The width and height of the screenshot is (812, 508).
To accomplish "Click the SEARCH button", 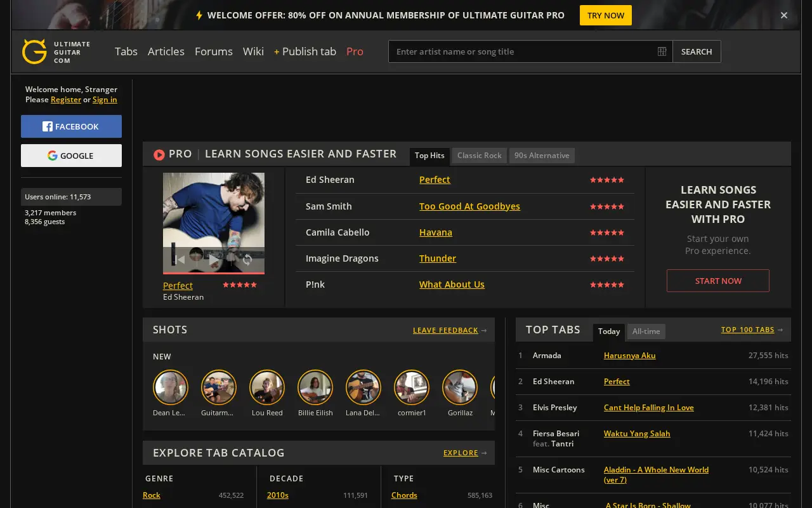I will tap(697, 51).
